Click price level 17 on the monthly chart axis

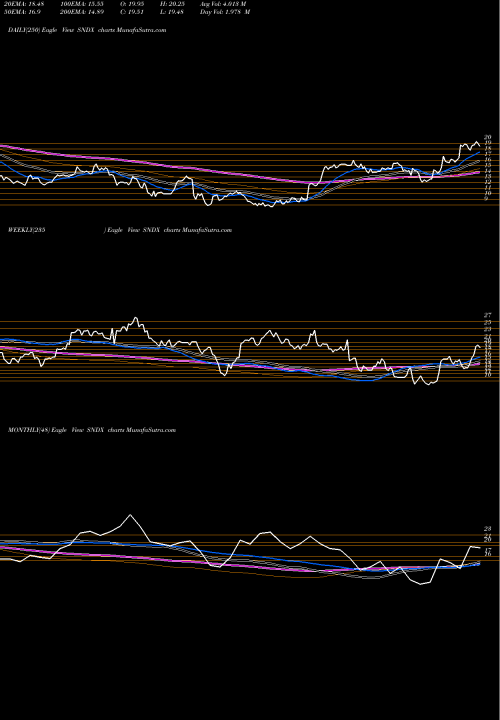(488, 550)
